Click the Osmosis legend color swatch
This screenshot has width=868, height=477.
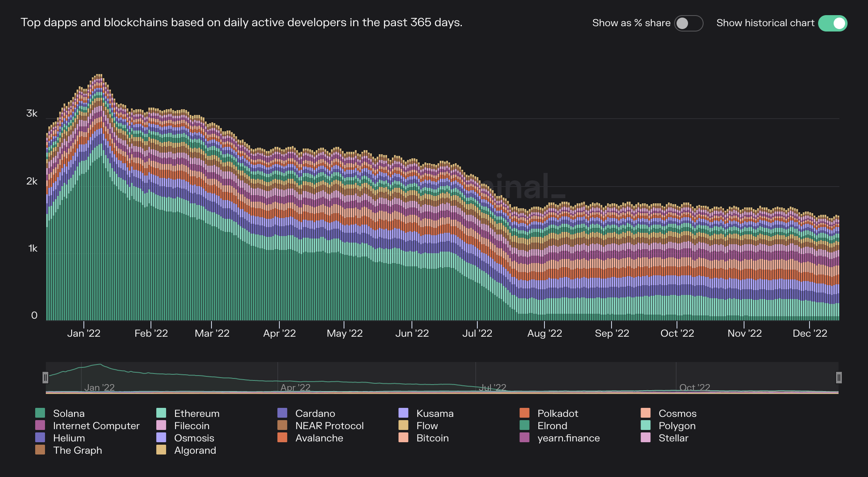click(x=161, y=437)
